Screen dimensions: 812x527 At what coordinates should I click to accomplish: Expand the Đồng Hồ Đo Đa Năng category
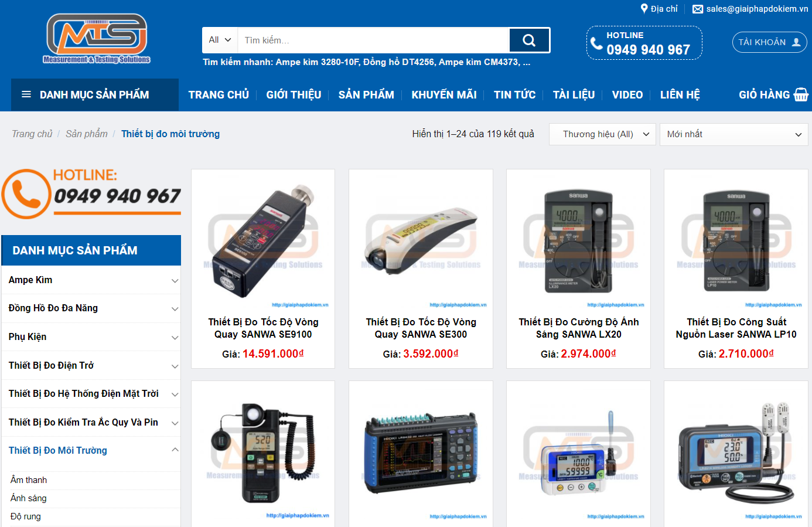(175, 309)
